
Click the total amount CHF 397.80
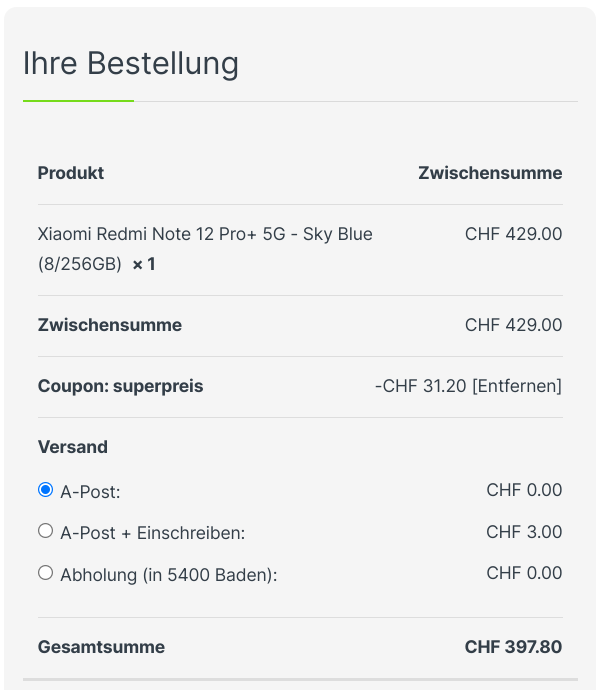point(513,647)
